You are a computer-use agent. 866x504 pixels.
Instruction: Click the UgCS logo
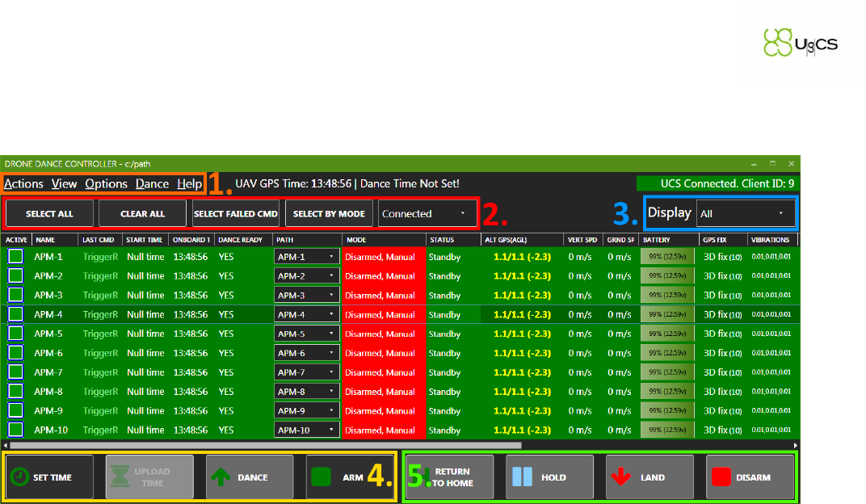click(x=801, y=43)
